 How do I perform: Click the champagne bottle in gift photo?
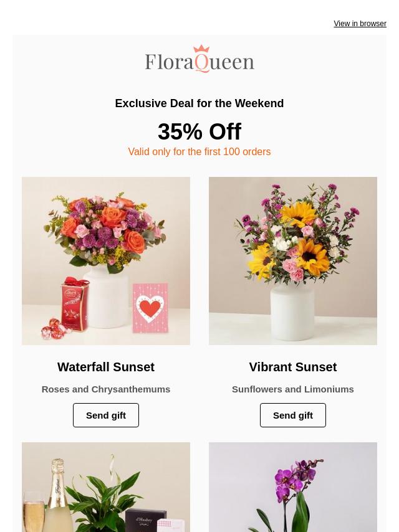[x=60, y=495]
